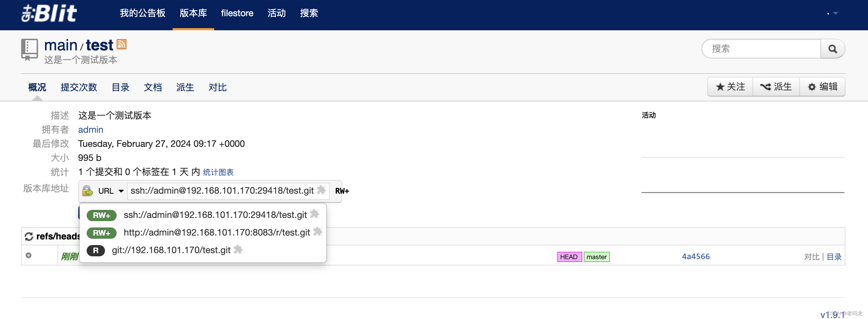
Task: Click the test repository title link
Action: pos(100,45)
